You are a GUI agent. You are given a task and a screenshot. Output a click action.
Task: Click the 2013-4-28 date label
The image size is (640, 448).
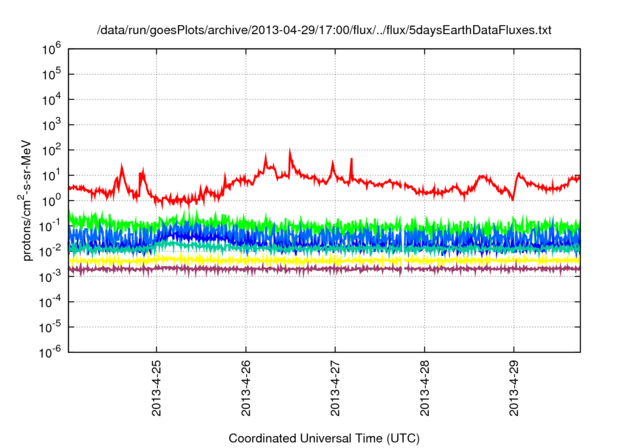(x=424, y=388)
